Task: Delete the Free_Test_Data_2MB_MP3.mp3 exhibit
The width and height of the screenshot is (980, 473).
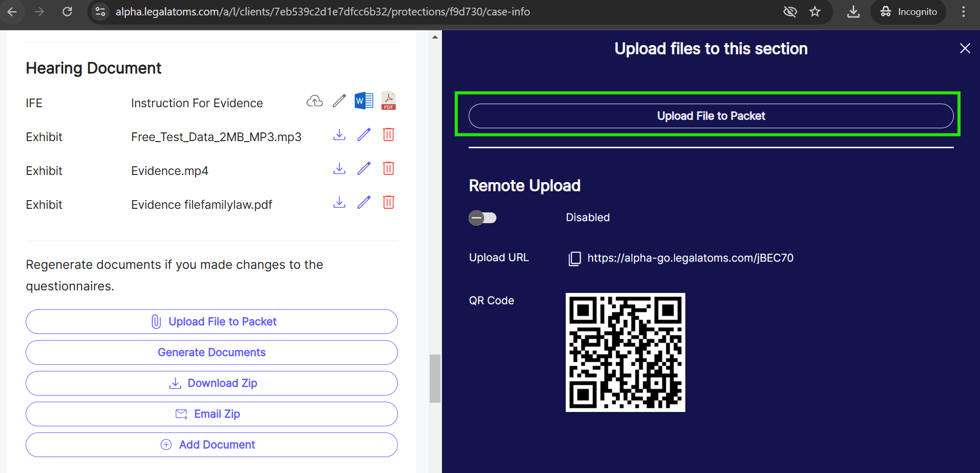Action: (x=389, y=135)
